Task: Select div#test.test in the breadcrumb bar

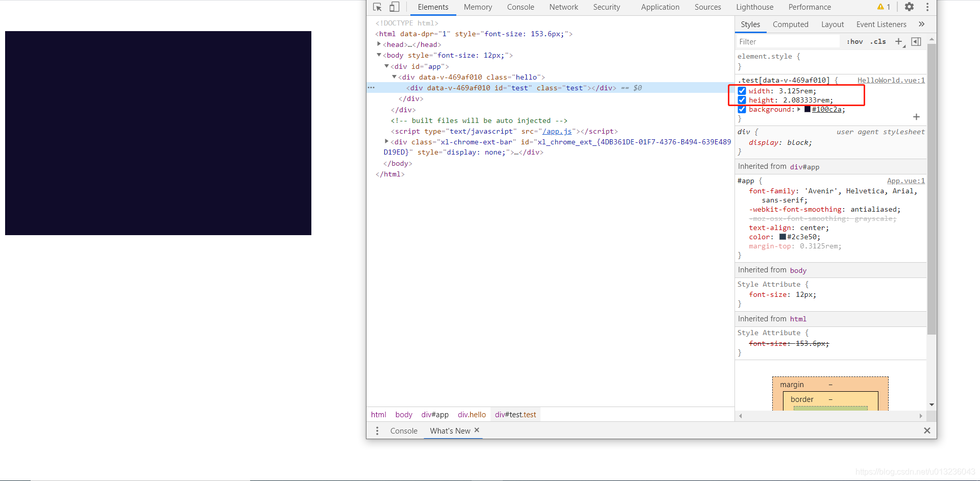Action: pyautogui.click(x=515, y=414)
